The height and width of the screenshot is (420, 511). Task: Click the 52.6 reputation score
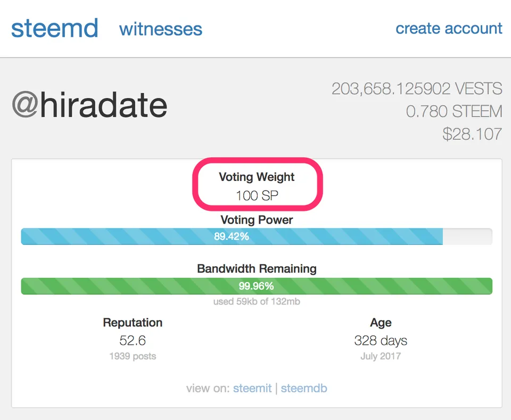click(133, 340)
